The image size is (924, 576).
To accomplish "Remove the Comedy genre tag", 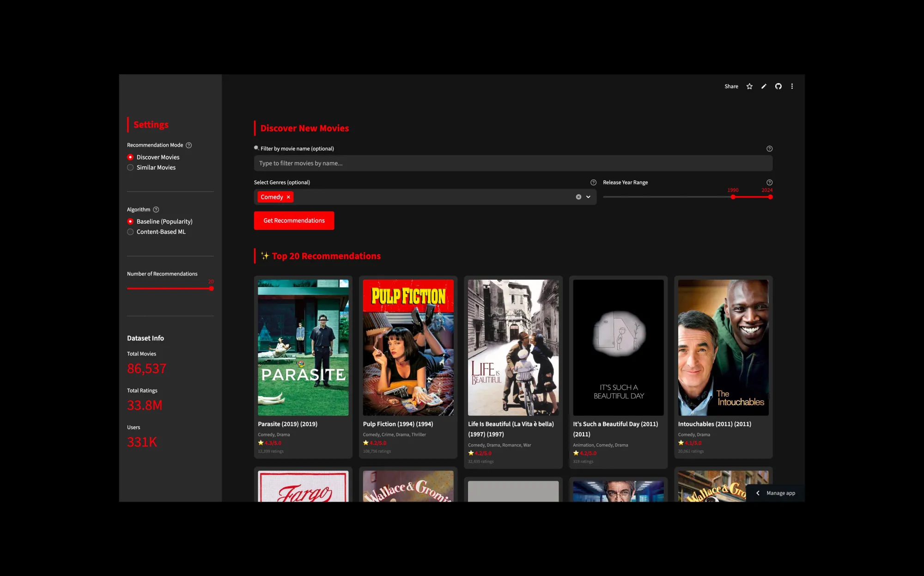I will [288, 197].
